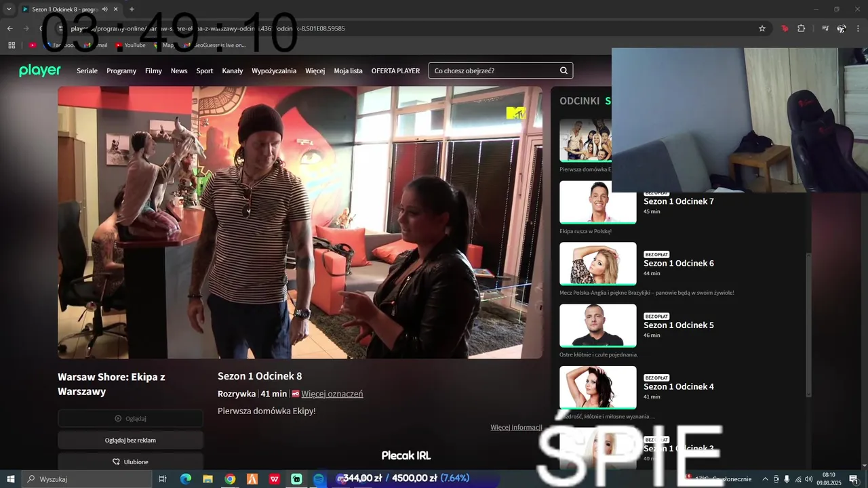Open the Filmy menu
Image resolution: width=868 pixels, height=488 pixels.
click(x=153, y=70)
